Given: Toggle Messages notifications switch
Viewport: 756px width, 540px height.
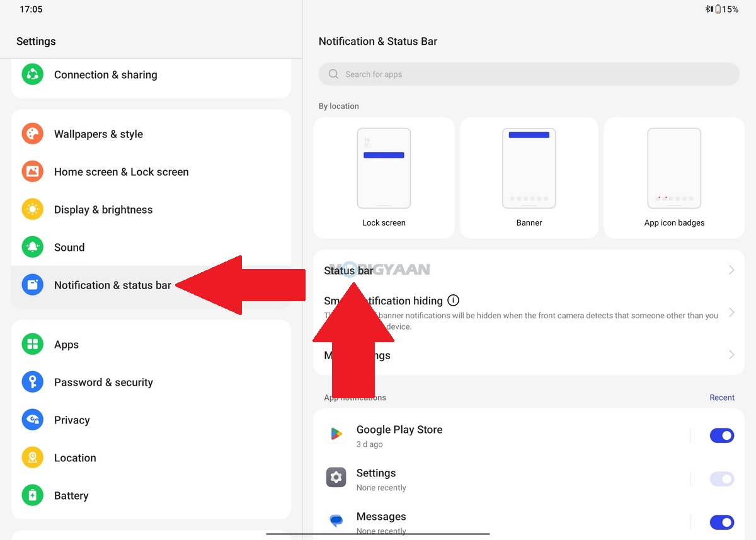Looking at the screenshot, I should click(x=721, y=522).
